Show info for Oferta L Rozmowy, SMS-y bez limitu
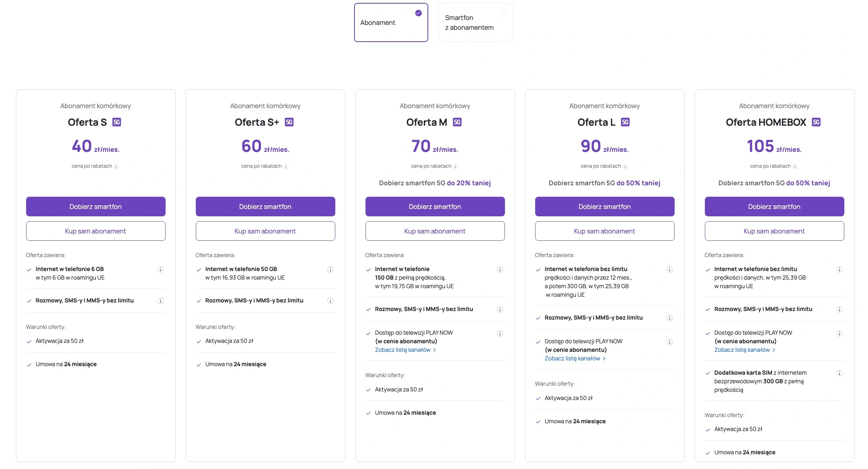This screenshot has width=868, height=469. (670, 318)
